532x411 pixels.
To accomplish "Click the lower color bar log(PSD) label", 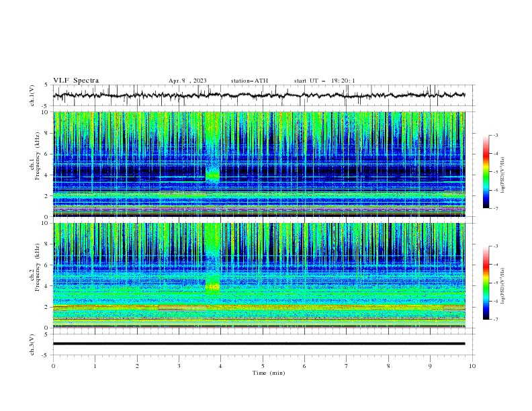I will (503, 286).
